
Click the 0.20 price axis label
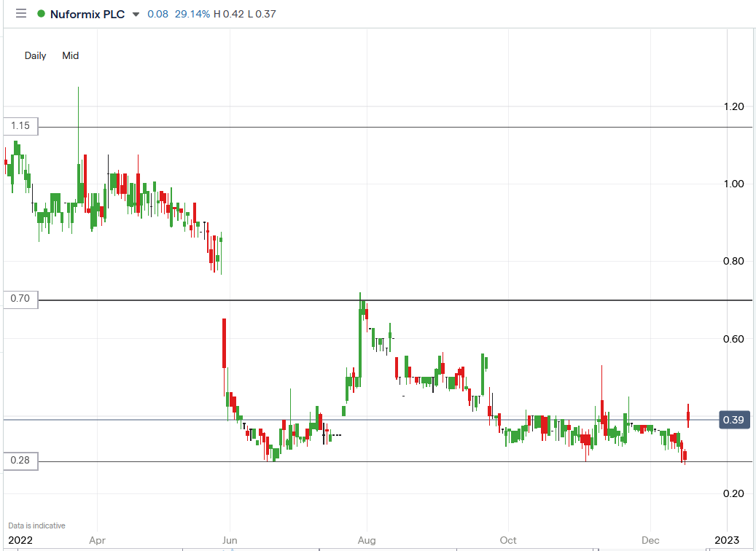click(x=734, y=493)
